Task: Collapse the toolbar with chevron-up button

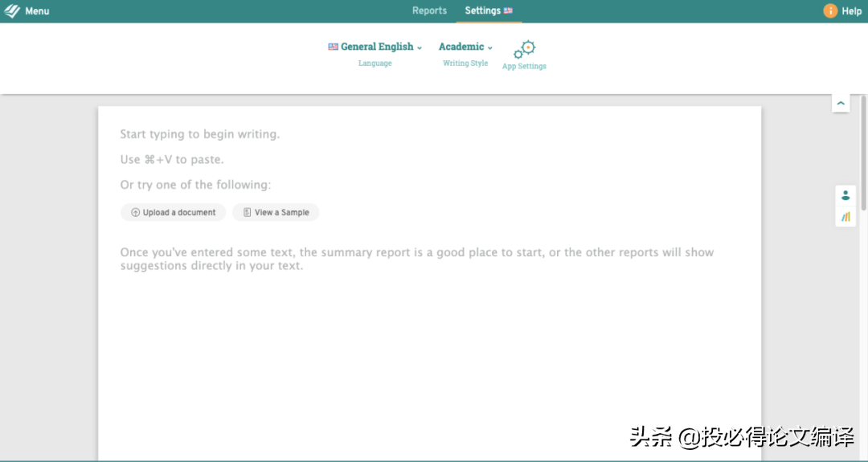Action: (841, 103)
